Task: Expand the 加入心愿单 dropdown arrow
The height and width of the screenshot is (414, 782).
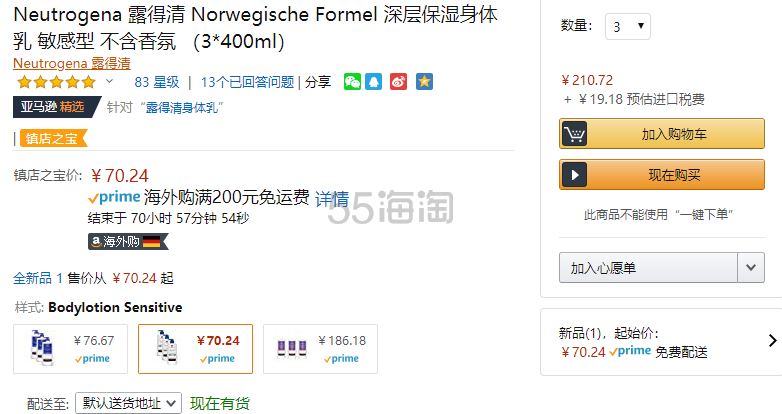Action: tap(751, 268)
